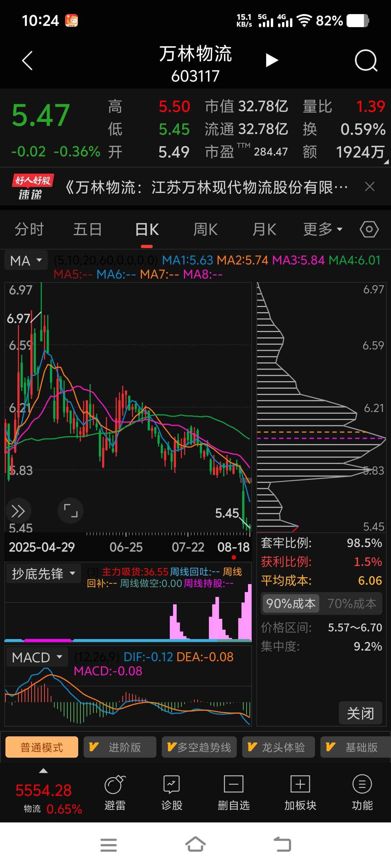This screenshot has height=868, width=391.
Task: Switch to 多空趋势线 mode
Action: tap(199, 747)
